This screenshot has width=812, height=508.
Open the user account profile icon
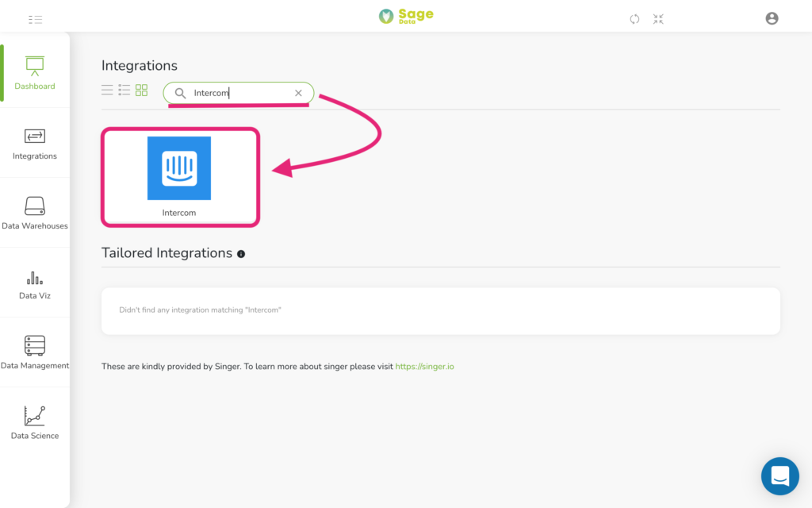coord(772,19)
